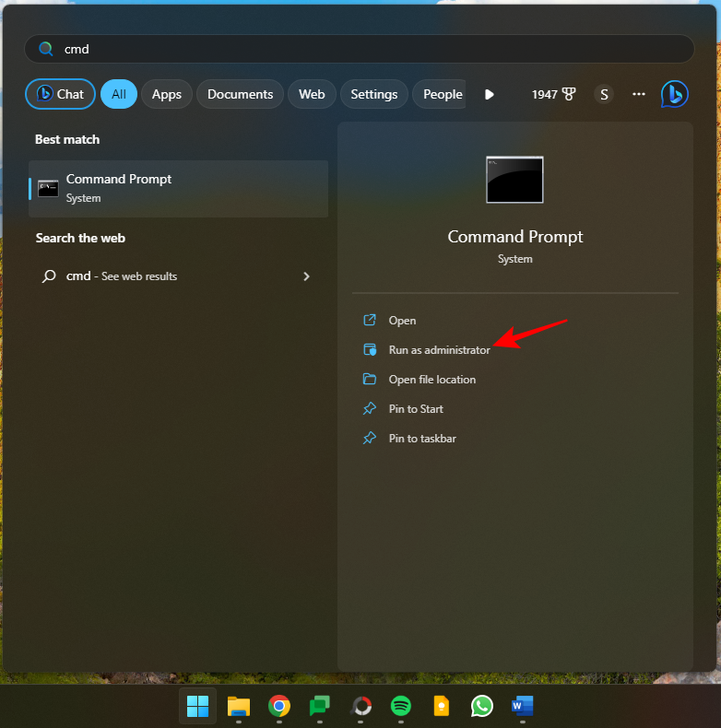This screenshot has height=728, width=721.
Task: Click the Bing icon at top right
Action: point(675,94)
